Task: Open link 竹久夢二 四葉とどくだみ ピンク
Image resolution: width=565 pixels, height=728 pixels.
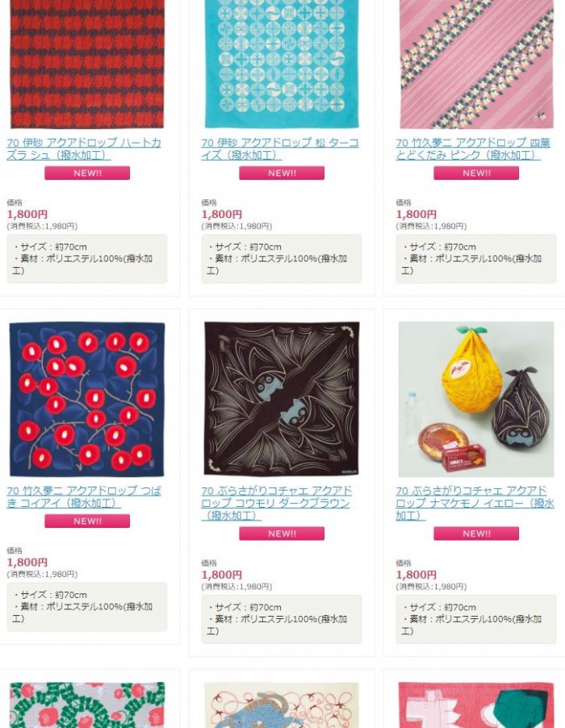Action: point(473,149)
